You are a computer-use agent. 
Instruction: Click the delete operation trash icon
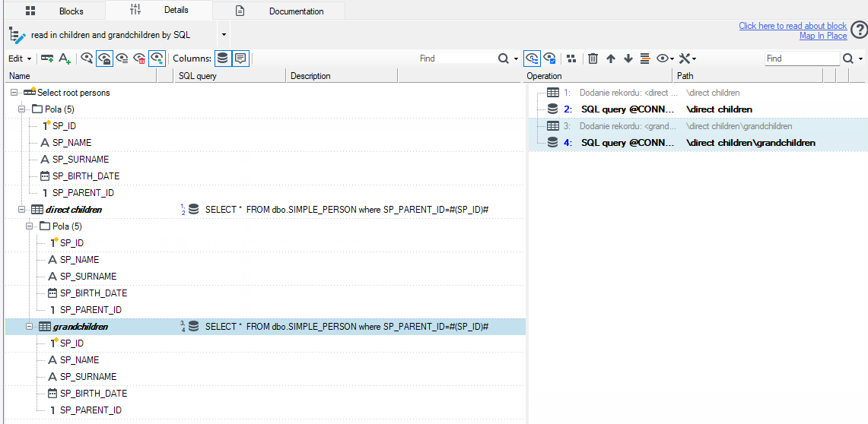(593, 58)
